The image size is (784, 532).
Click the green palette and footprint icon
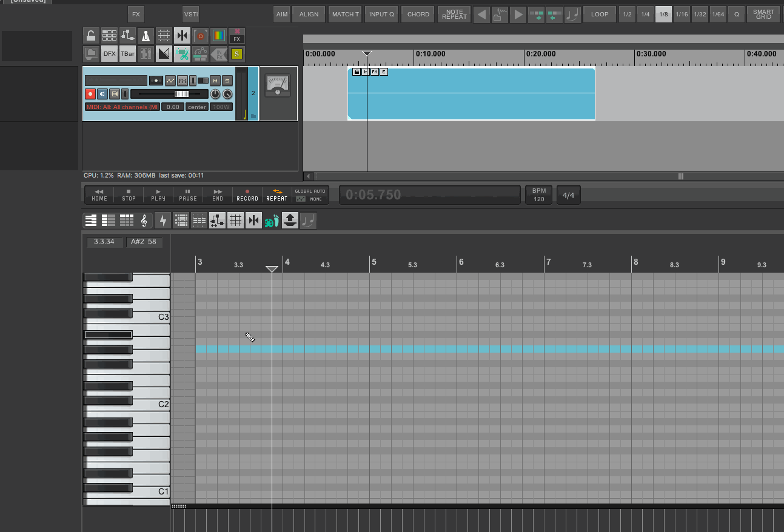point(272,221)
